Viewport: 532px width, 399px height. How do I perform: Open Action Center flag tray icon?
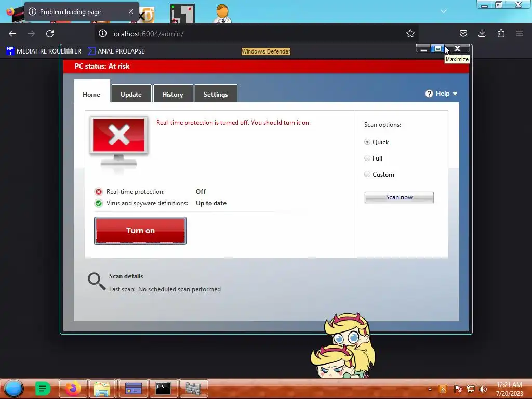(458, 389)
